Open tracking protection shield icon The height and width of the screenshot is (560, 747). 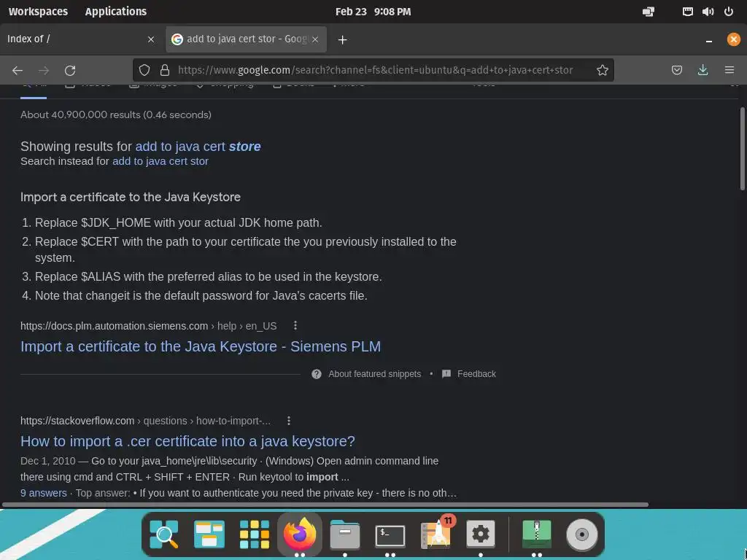pos(144,71)
